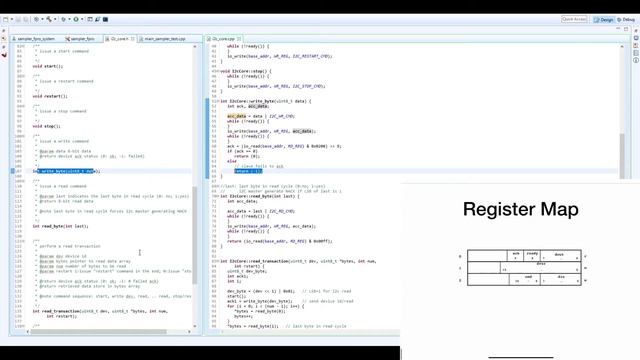
Task: Click the right editor scroll-up arrow
Action: pos(622,47)
